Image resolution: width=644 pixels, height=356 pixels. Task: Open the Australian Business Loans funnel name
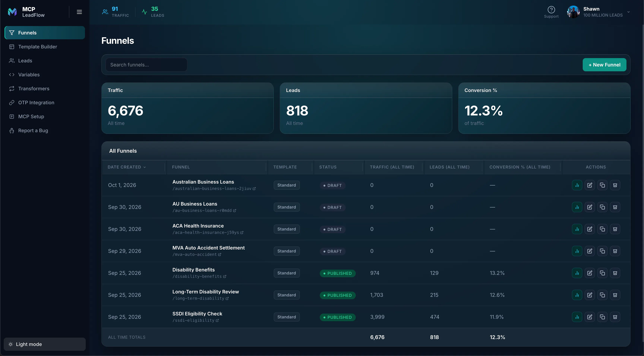point(203,182)
